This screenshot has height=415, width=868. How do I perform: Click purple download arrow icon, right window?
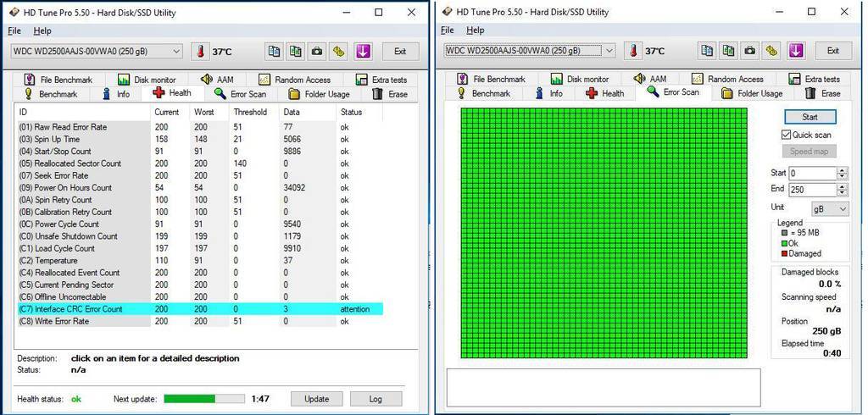796,51
